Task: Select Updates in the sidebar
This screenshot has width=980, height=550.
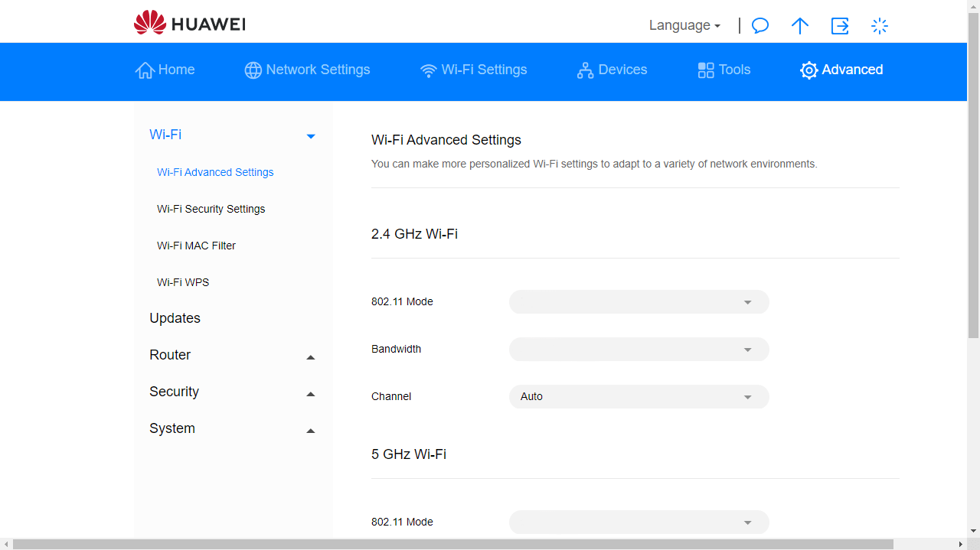Action: point(175,317)
